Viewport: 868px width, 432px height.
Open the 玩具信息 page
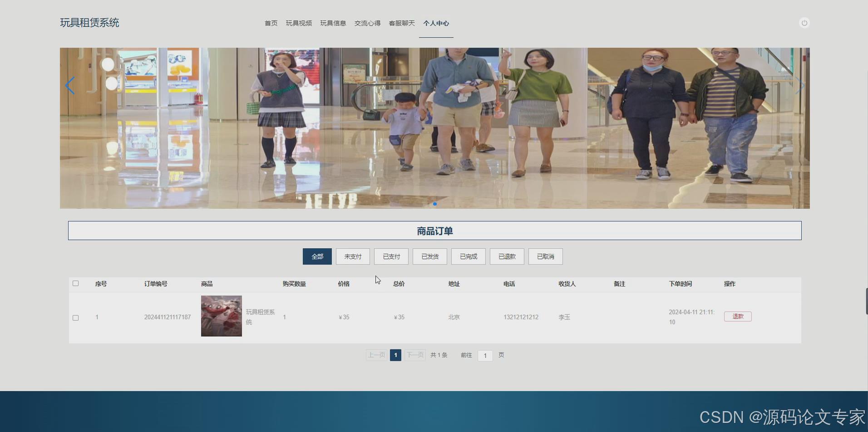click(333, 23)
